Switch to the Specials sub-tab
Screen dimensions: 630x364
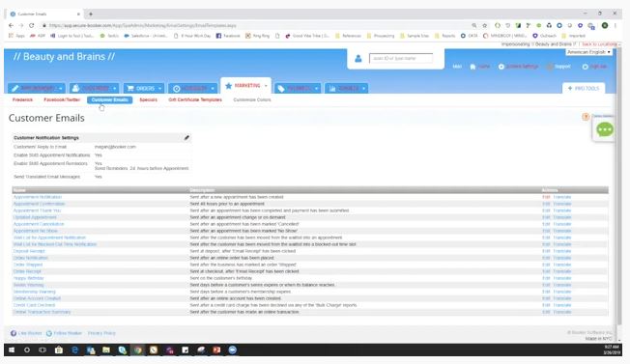(x=148, y=99)
